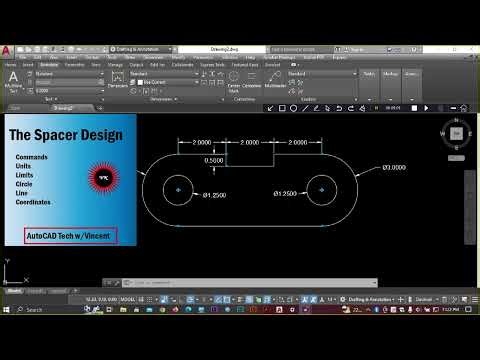This screenshot has width=480, height=360.
Task: Expand the Text panel title flyout
Action: click(51, 99)
